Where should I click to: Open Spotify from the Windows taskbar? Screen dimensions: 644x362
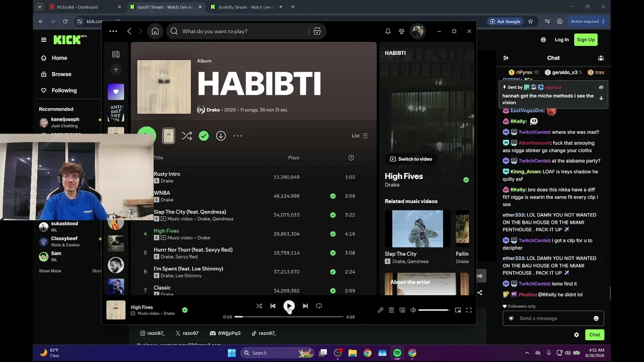point(397,353)
